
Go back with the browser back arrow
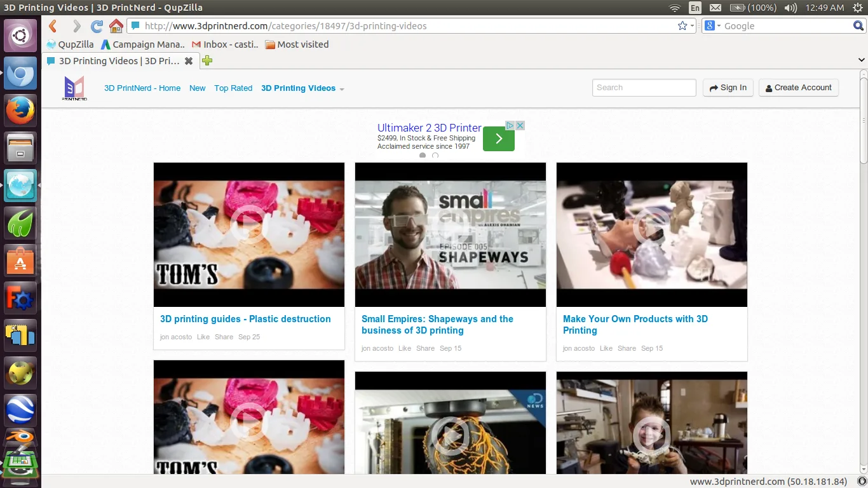pos(53,26)
